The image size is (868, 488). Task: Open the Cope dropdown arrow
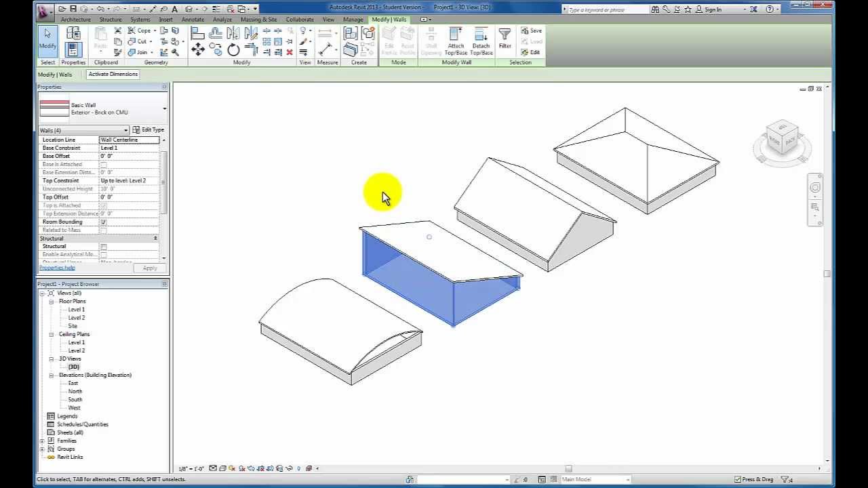coord(154,31)
